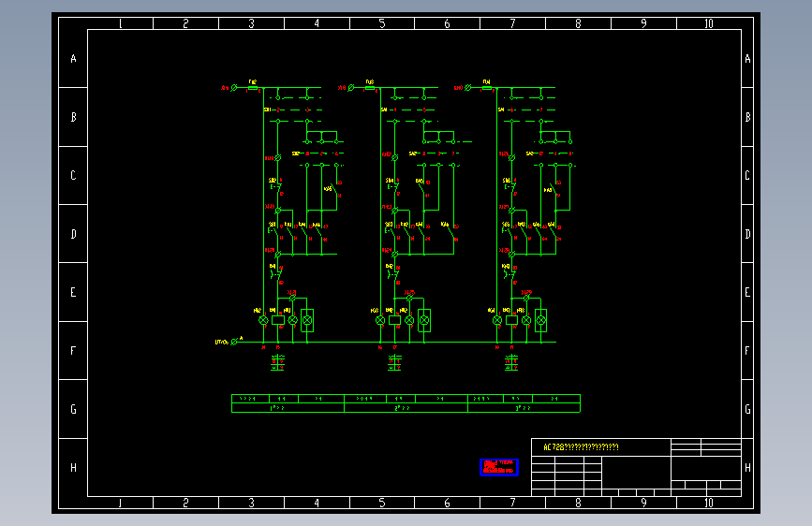Screen dimensions: 812x526
Task: Click the 3# cell in the description table
Action: click(x=524, y=408)
